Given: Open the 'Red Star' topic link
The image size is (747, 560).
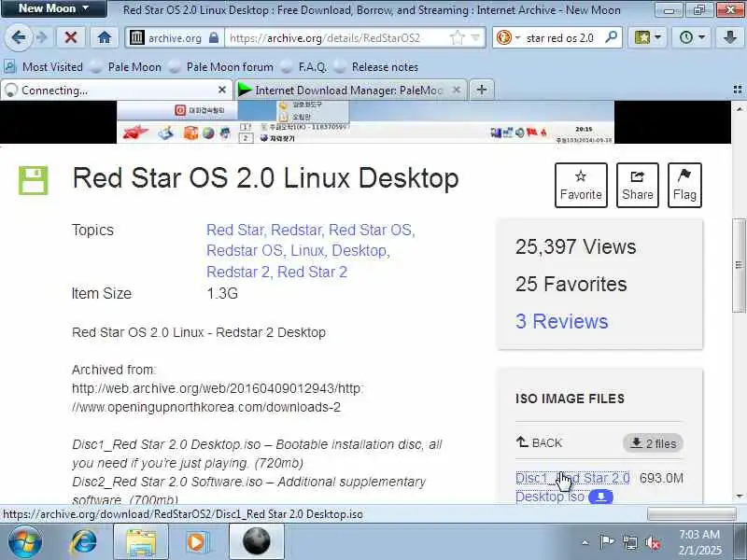Looking at the screenshot, I should [235, 230].
